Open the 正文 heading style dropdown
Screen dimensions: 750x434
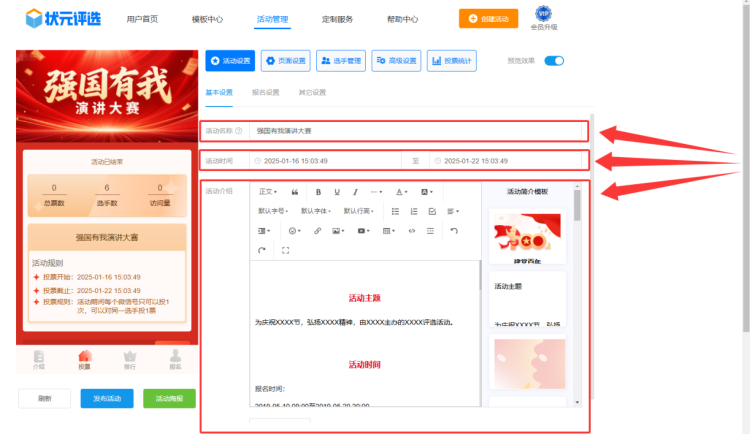pos(268,191)
